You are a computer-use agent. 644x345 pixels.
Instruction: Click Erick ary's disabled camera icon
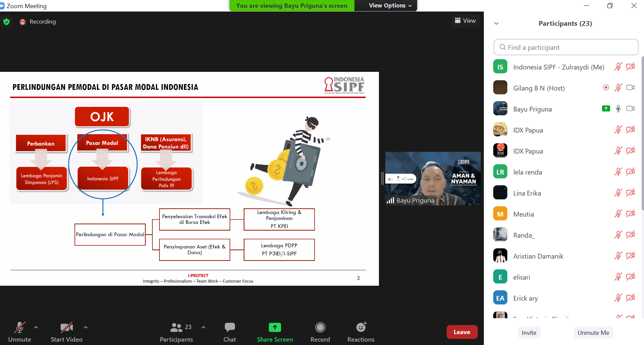coord(630,298)
